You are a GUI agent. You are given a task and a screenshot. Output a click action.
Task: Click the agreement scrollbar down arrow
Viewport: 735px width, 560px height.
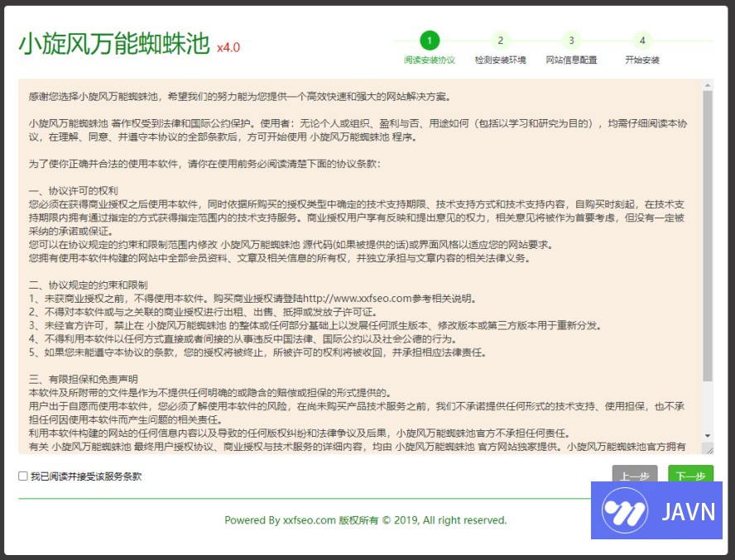708,436
